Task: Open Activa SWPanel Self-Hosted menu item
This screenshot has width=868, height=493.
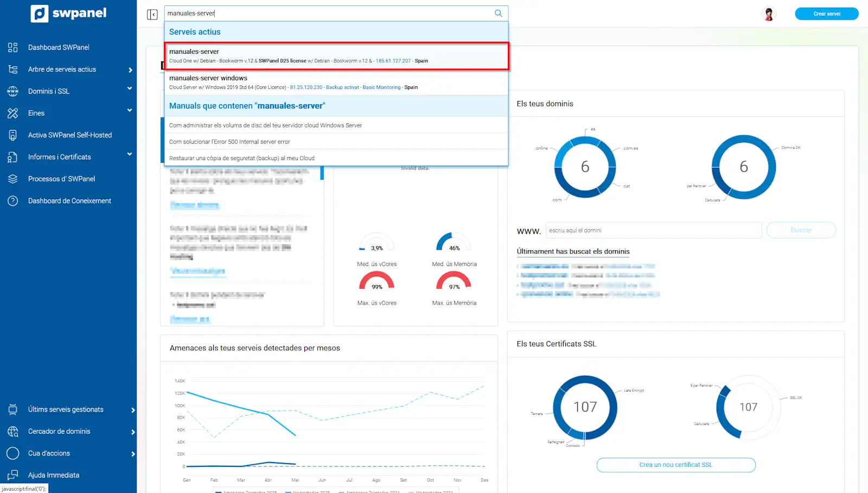Action: coord(70,135)
